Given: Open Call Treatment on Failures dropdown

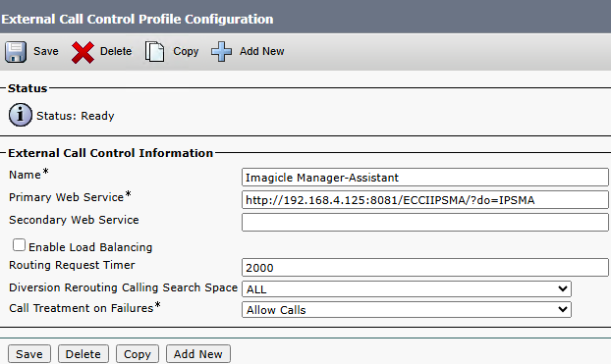Looking at the screenshot, I should (x=407, y=309).
